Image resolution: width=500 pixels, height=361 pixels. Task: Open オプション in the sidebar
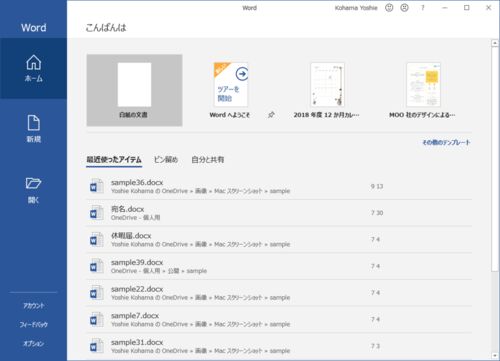point(33,343)
